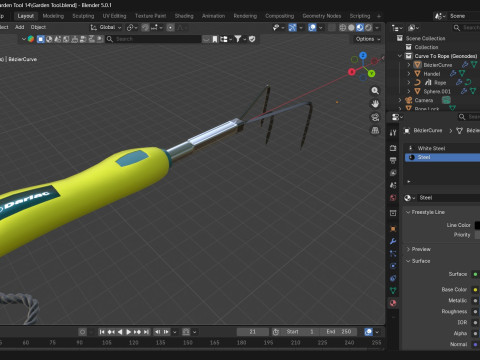Open the Object menu
This screenshot has width=480, height=360.
38,27
